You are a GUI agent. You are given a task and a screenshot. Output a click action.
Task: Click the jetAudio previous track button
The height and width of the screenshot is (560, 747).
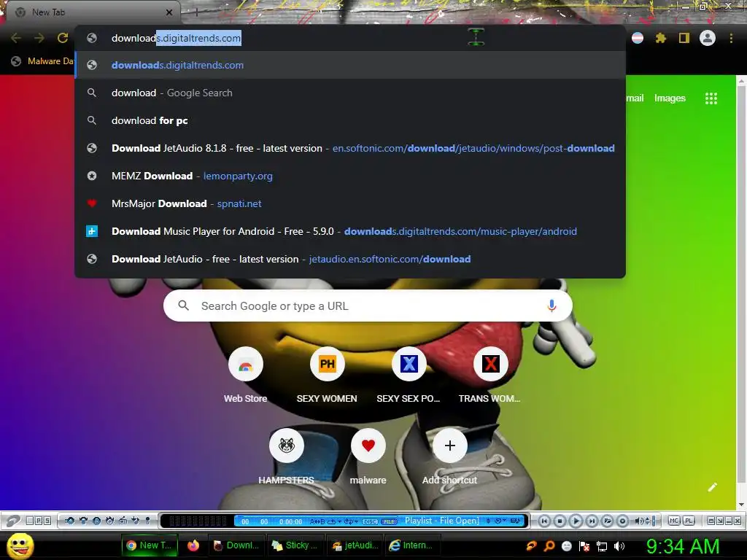click(544, 521)
